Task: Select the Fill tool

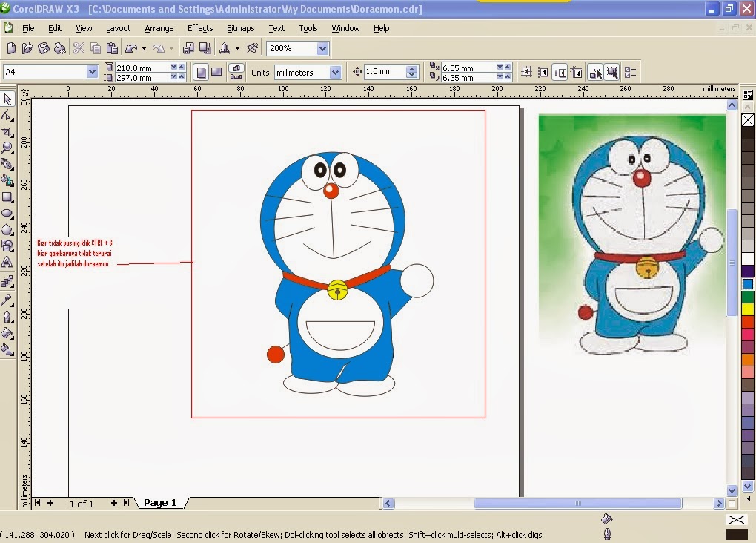Action: click(7, 333)
